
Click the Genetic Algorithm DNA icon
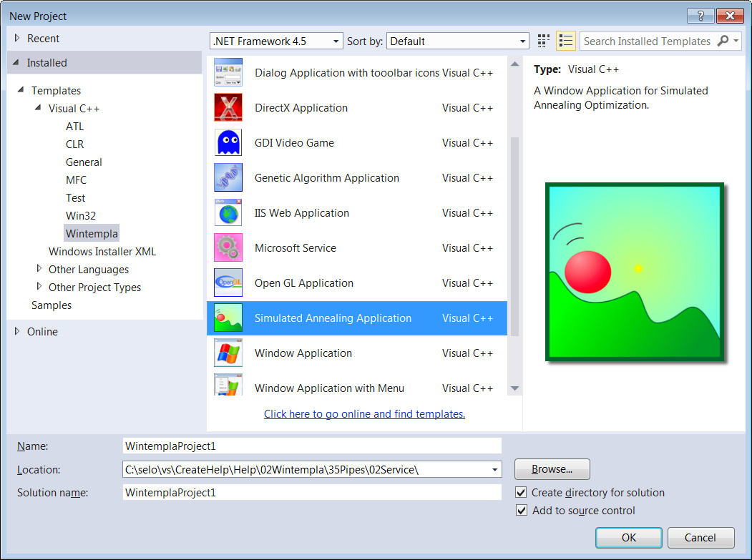click(228, 177)
